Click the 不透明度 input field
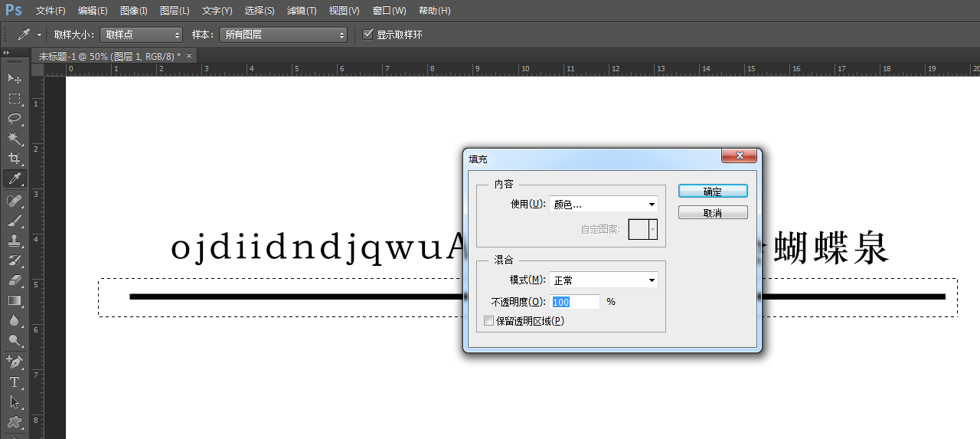The image size is (980, 439). 575,302
